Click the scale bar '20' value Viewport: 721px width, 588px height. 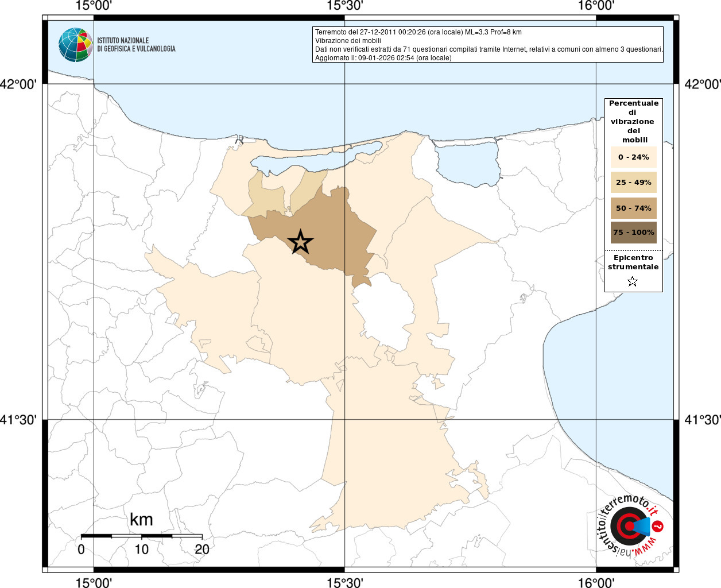tap(202, 549)
